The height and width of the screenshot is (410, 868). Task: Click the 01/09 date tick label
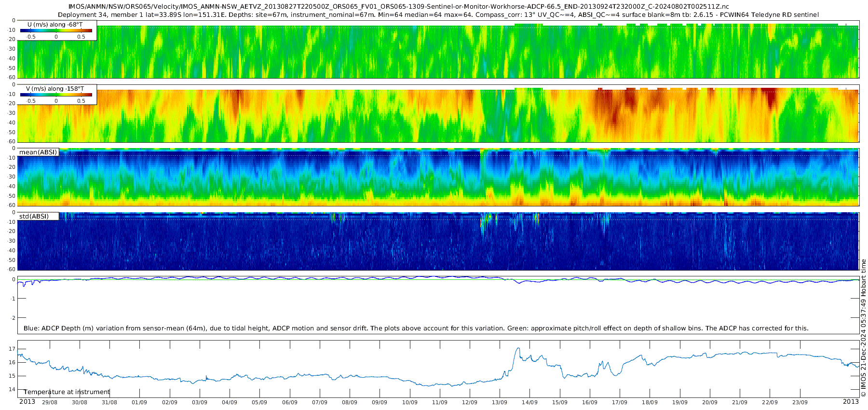coord(139,402)
